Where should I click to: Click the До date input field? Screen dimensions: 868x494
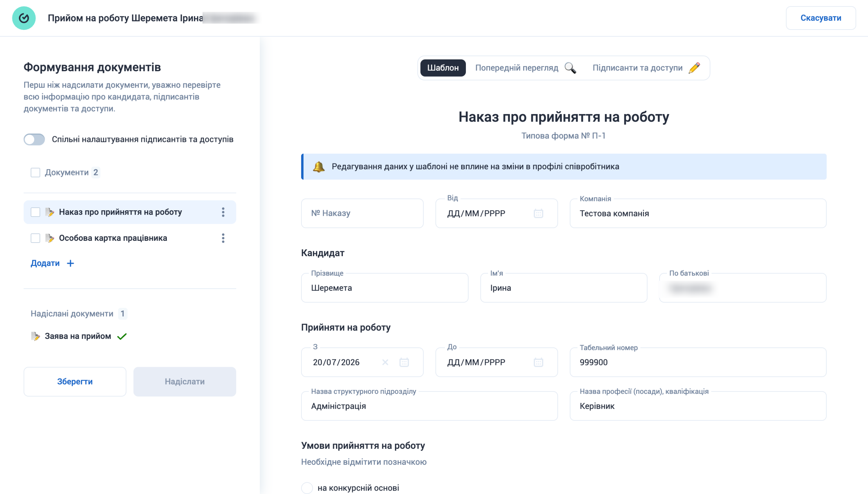click(x=496, y=362)
